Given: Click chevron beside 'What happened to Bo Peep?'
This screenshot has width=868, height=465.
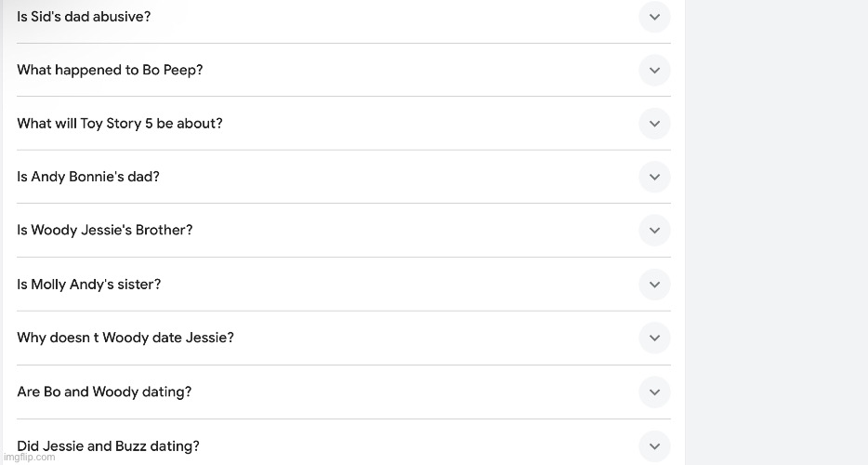Looking at the screenshot, I should pyautogui.click(x=654, y=71).
